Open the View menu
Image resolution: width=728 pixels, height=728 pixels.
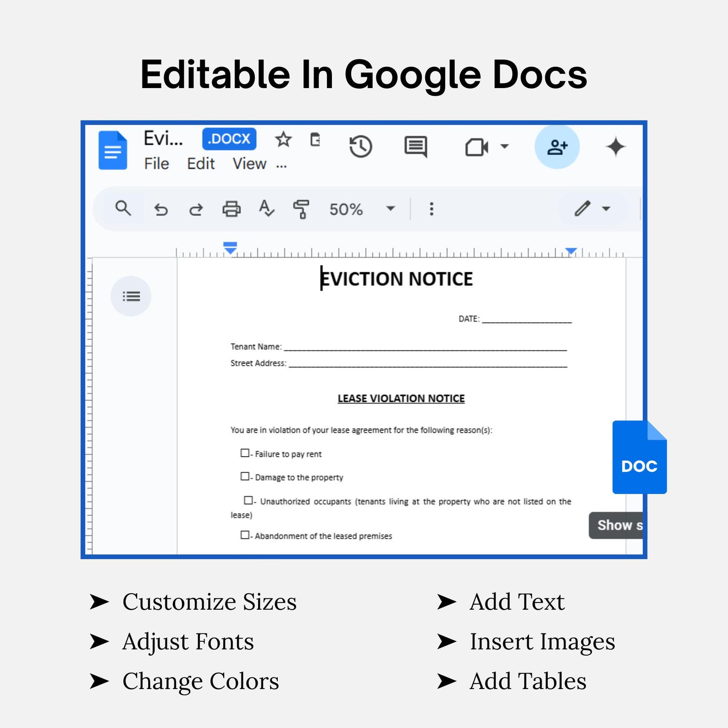249,164
